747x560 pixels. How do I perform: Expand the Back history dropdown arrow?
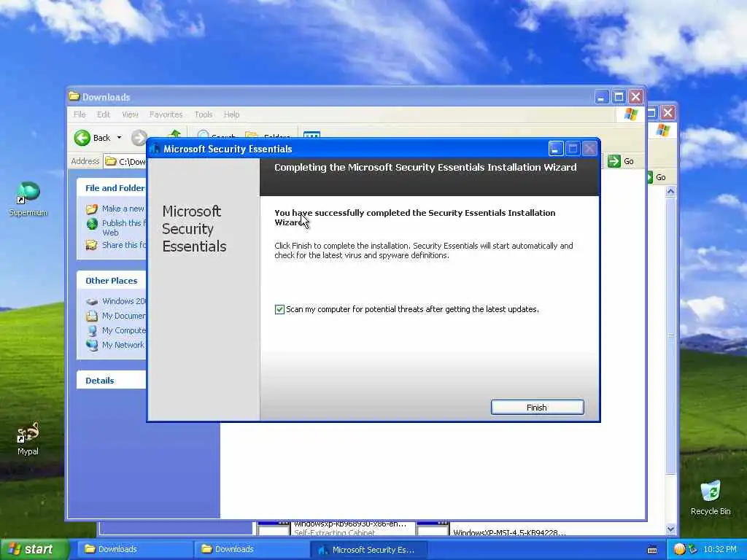(x=119, y=138)
